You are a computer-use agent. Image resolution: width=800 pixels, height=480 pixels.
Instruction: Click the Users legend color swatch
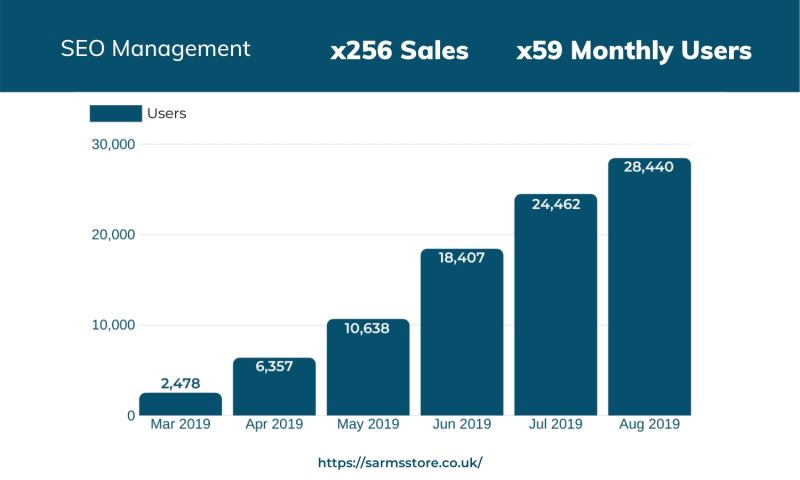point(115,113)
